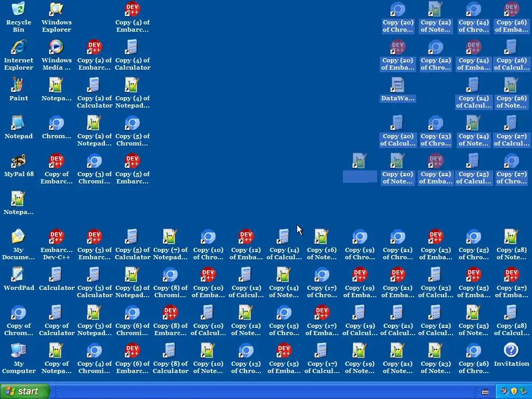Open the volume speaker tray icon
Image resolution: width=532 pixels, height=399 pixels.
point(504,391)
